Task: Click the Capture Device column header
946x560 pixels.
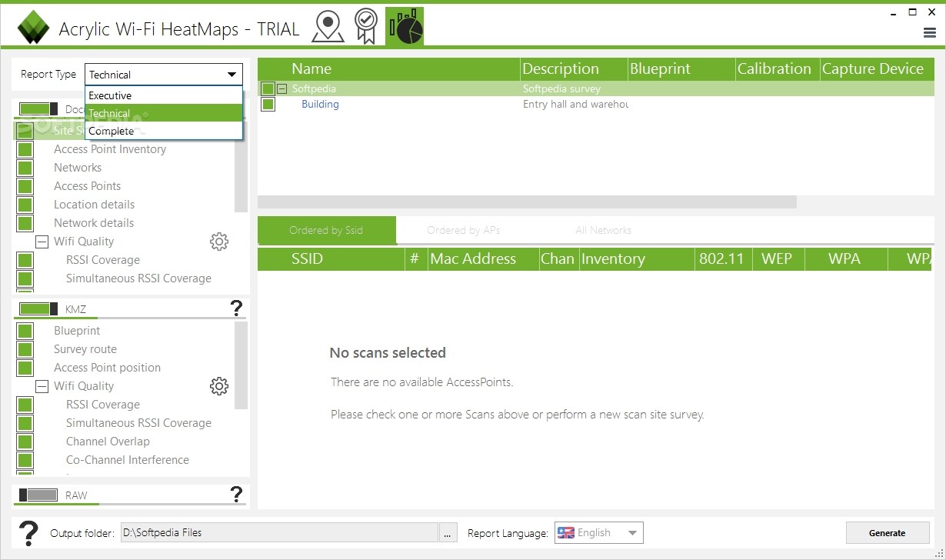Action: click(x=878, y=69)
